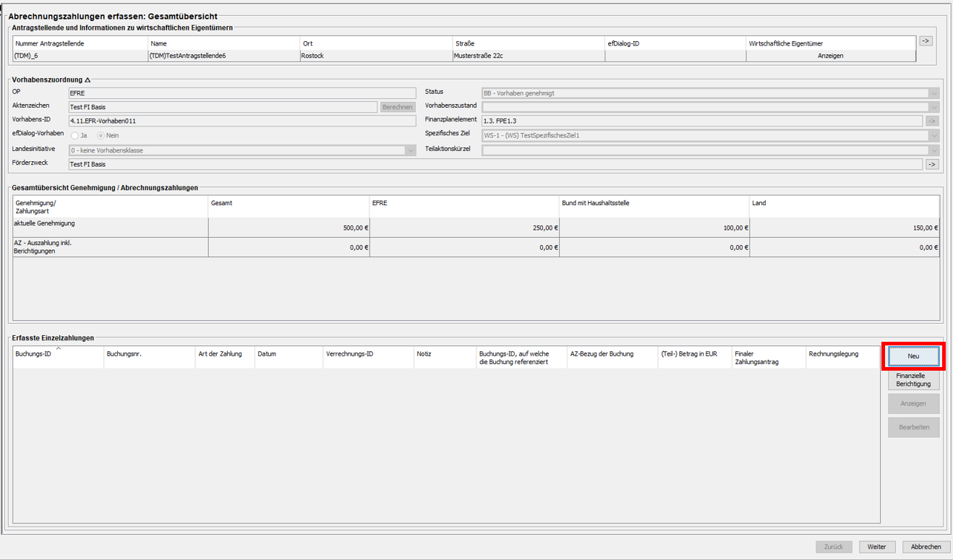Click Anzeigen in Wirtschaftliche Eigentümer cell
The image size is (953, 560).
[x=830, y=56]
